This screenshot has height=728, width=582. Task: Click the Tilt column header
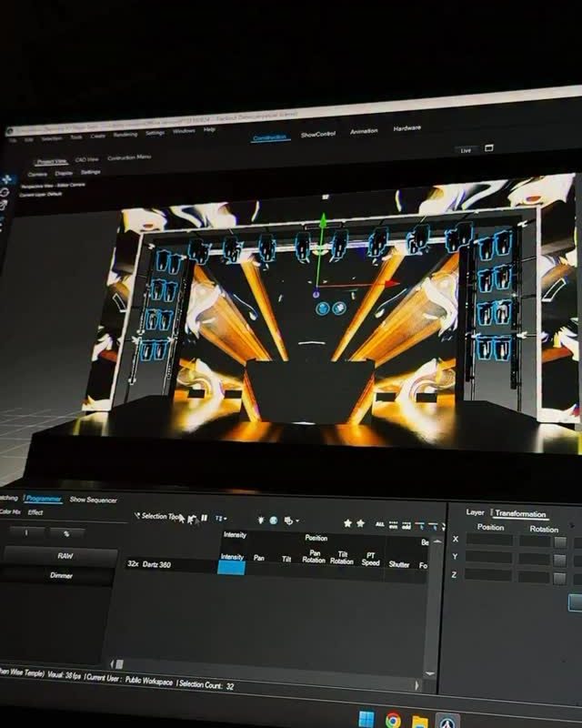(286, 559)
